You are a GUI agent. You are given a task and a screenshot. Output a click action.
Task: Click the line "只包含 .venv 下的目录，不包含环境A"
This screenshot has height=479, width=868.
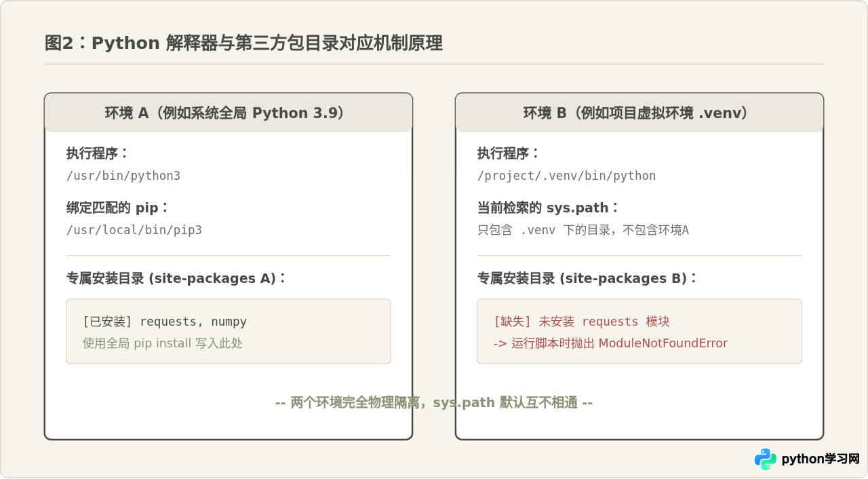pyautogui.click(x=583, y=230)
